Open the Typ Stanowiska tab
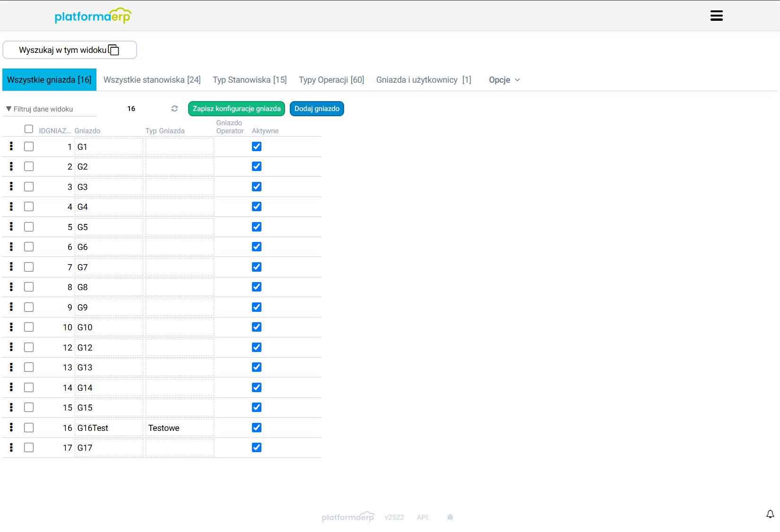 pyautogui.click(x=250, y=80)
